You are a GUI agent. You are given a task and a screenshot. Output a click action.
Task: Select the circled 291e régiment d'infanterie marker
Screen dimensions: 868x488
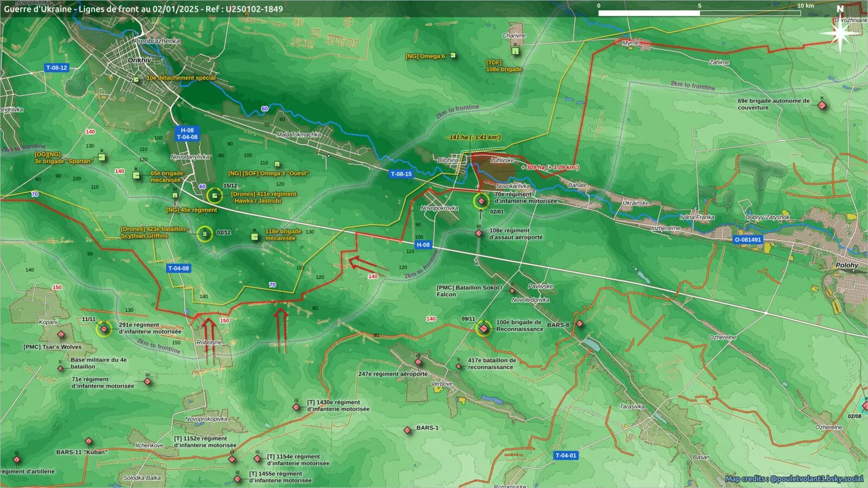104,329
